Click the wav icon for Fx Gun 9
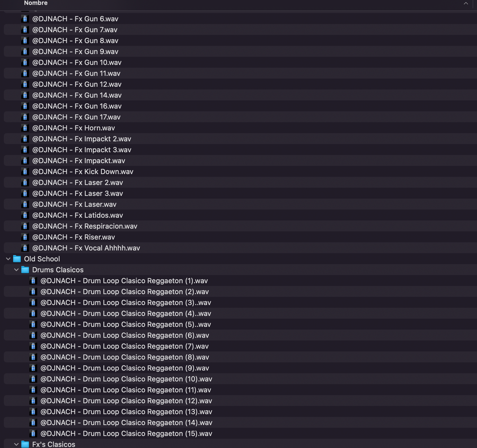Viewport: 477px width, 448px height. point(25,52)
